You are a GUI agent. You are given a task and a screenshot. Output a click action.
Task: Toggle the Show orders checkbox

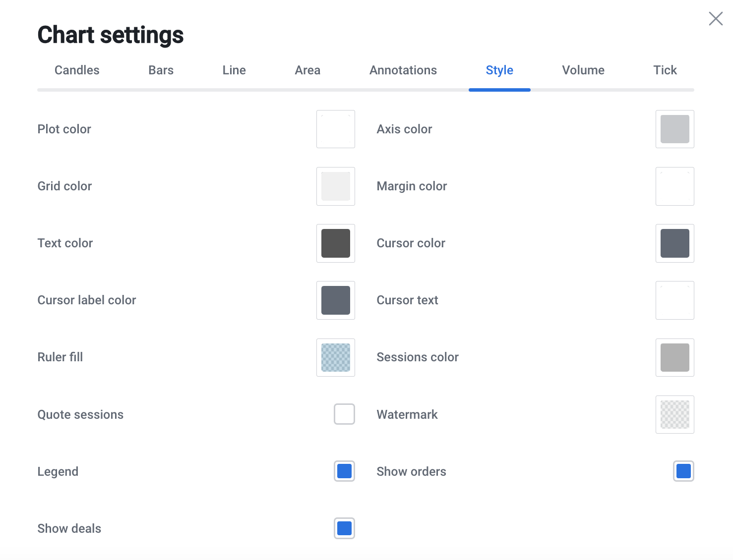point(683,471)
